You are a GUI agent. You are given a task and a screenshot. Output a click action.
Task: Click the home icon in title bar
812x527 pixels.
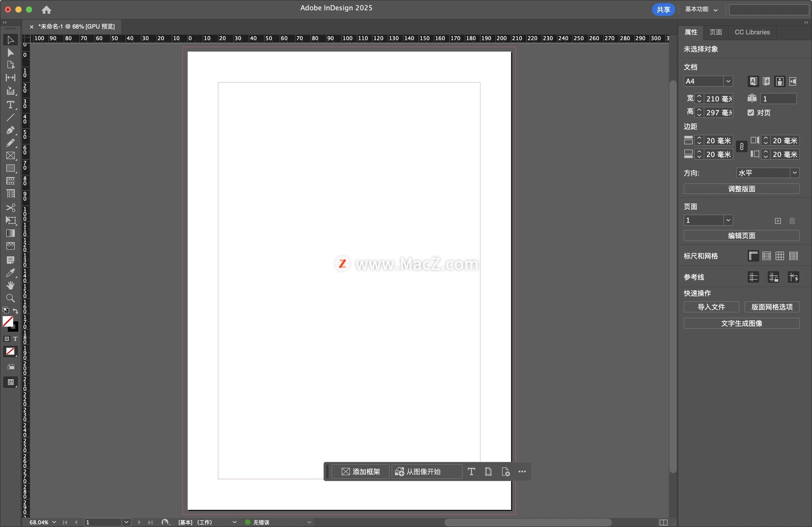click(x=47, y=9)
